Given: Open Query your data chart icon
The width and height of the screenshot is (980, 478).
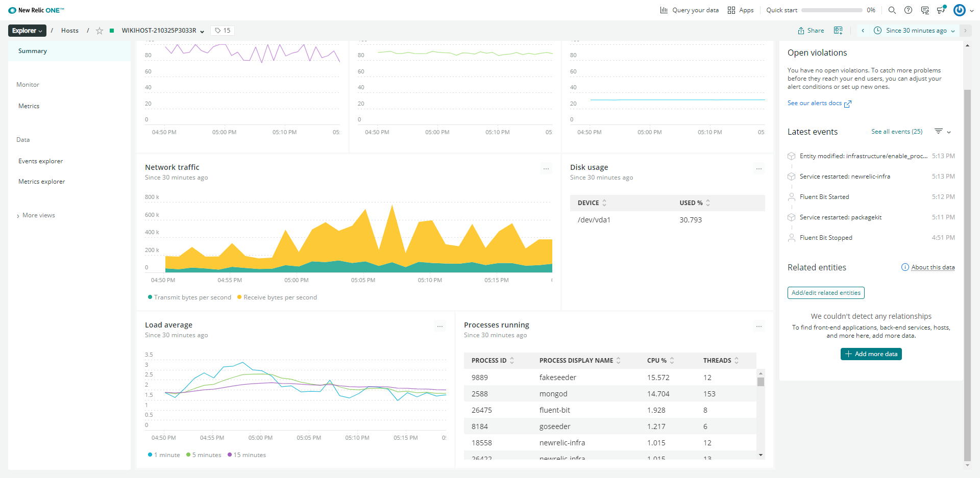Looking at the screenshot, I should [x=664, y=10].
